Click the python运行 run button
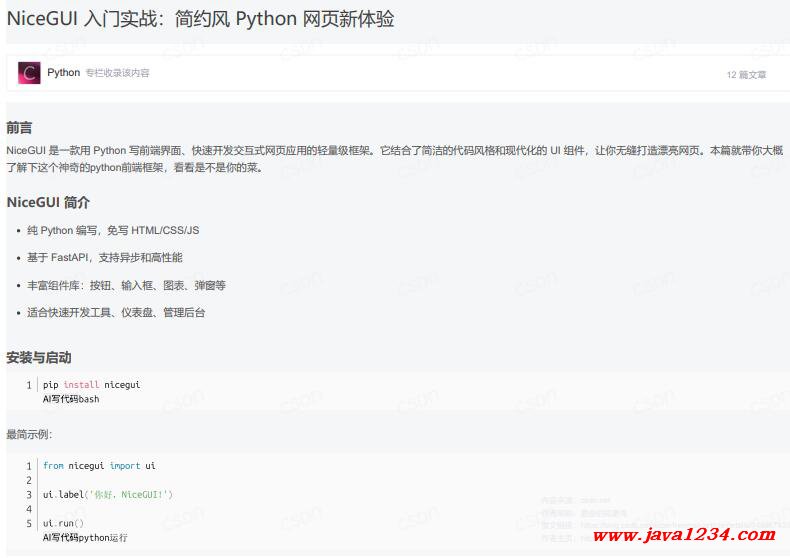This screenshot has height=558, width=790. coord(103,538)
